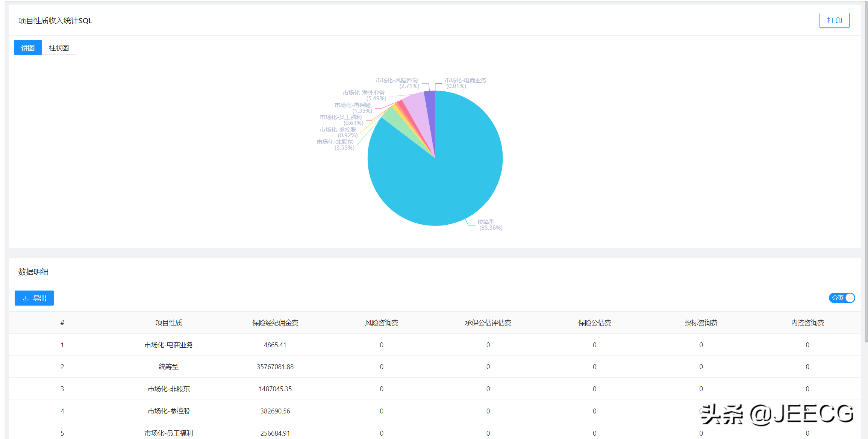Select the 统筹型 table row cell

pos(168,366)
